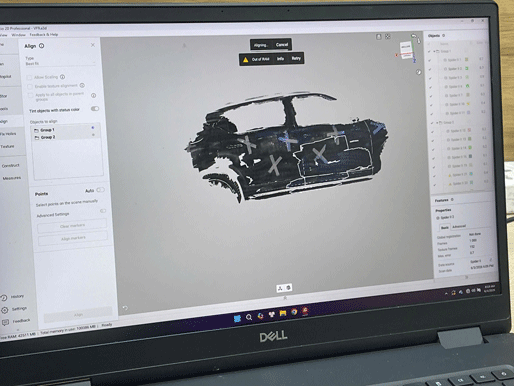This screenshot has width=514, height=386.
Task: Open the Features panel settings gear
Action: tap(452, 200)
